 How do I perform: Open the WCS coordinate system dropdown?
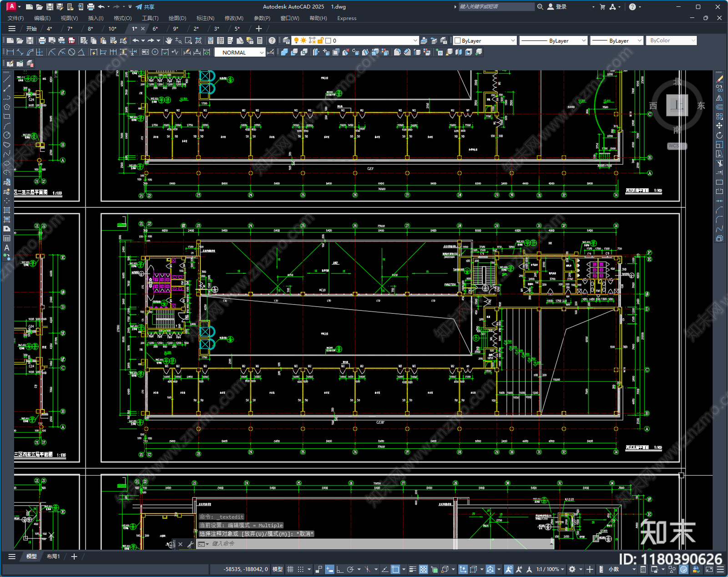pos(677,146)
